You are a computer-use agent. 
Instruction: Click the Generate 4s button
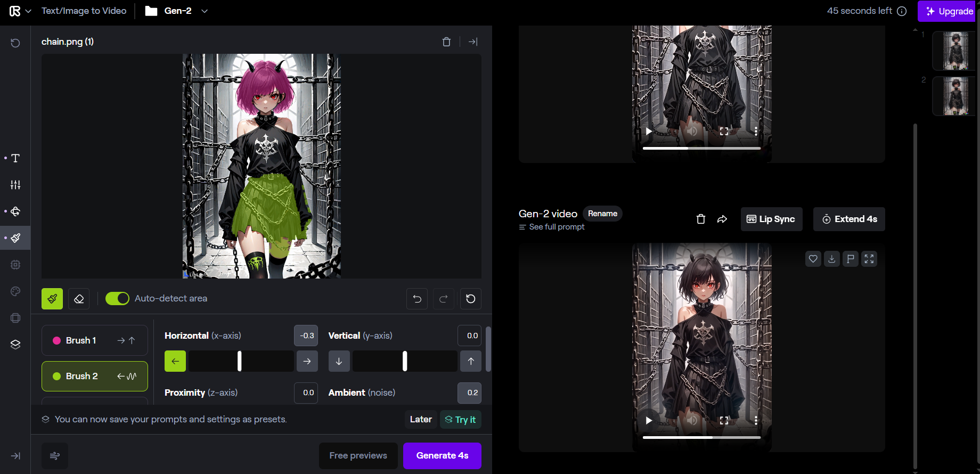coord(442,456)
